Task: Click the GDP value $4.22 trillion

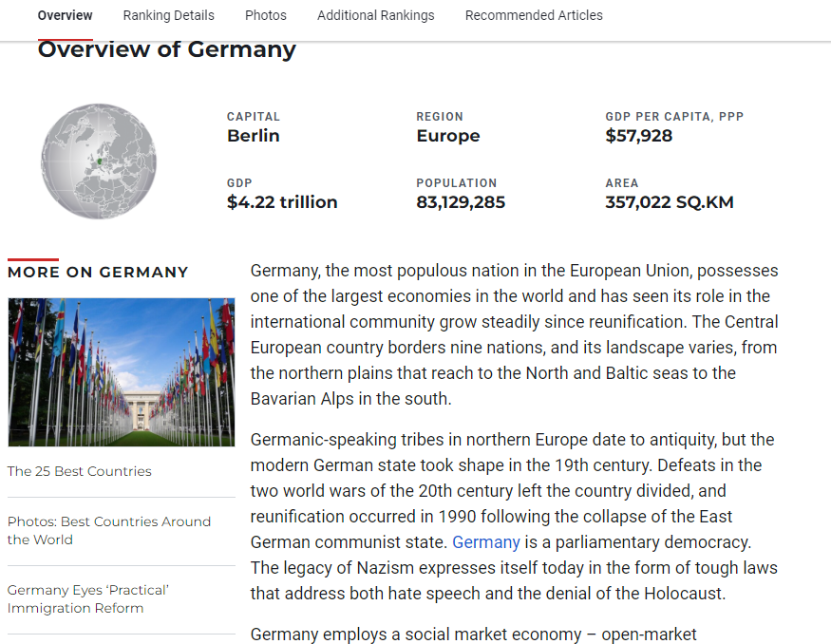Action: point(282,202)
